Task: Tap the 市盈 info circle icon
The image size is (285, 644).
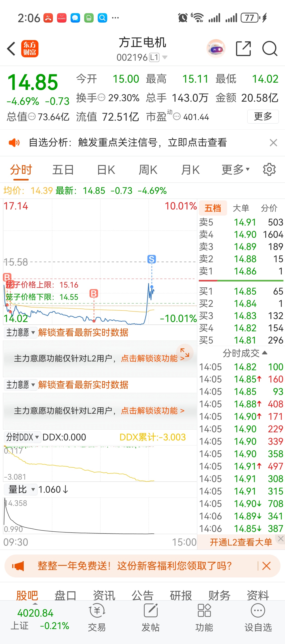Action: coord(177,116)
